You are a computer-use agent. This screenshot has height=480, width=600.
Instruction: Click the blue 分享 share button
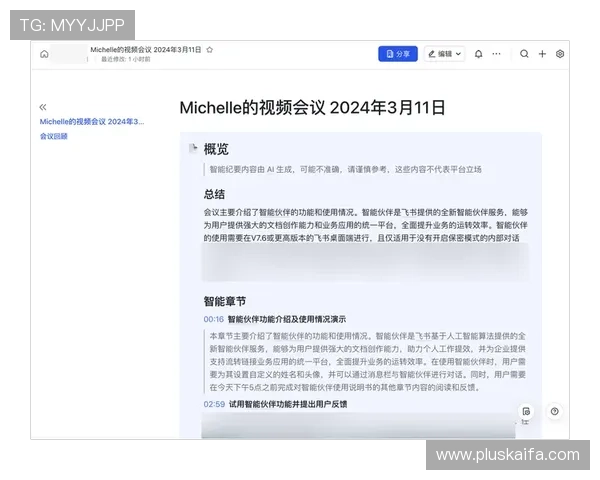(x=398, y=54)
